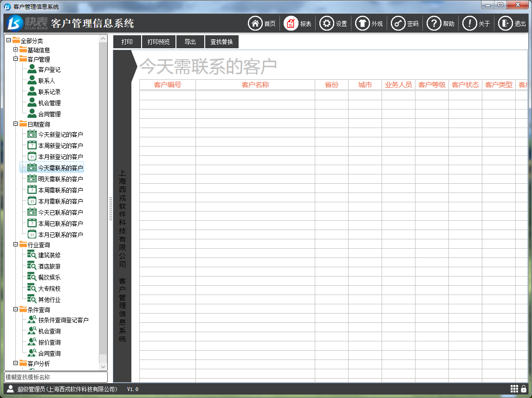Click search icon beside 酒店旅游
Viewport: 532px width, 398px height.
pos(32,266)
